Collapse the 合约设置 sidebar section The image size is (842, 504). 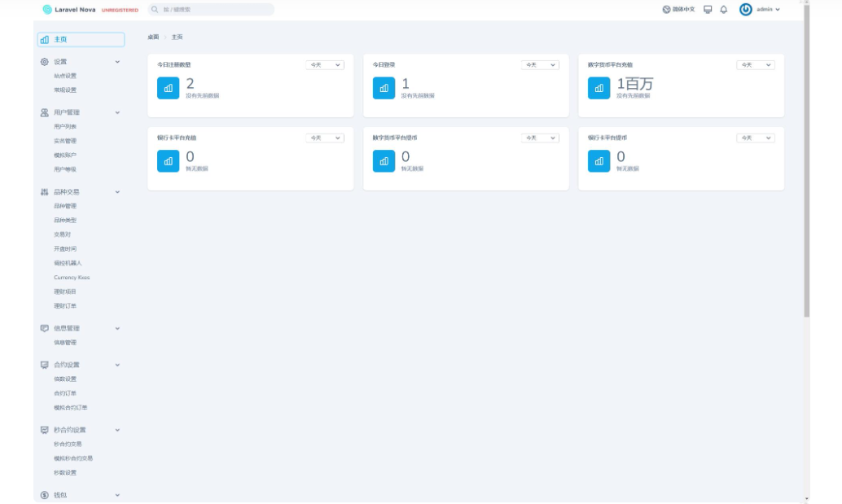click(x=117, y=365)
